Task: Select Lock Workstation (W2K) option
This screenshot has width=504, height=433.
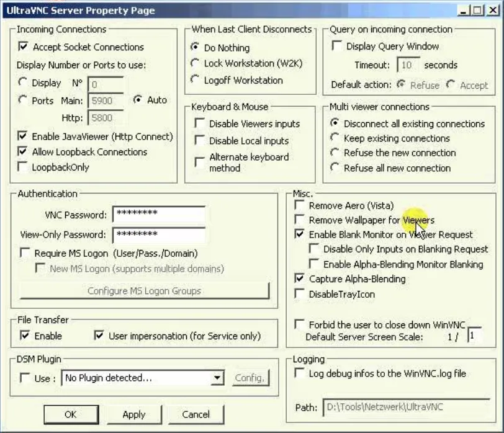Action: point(195,63)
